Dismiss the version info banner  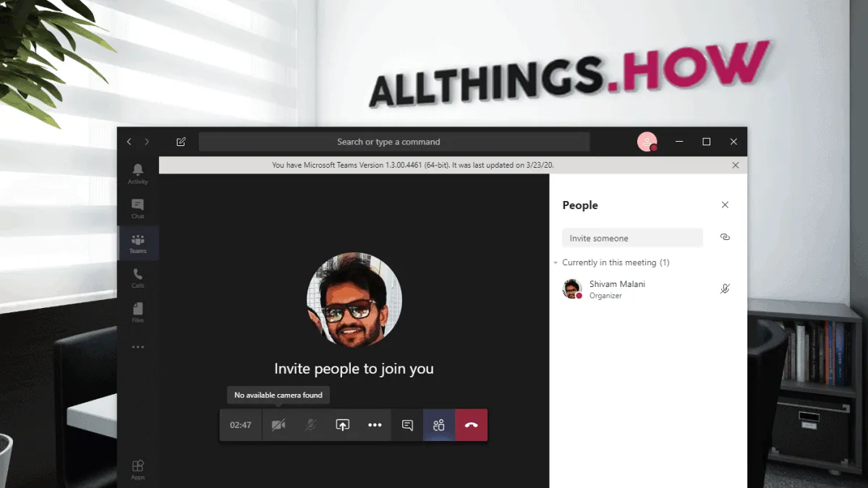pos(736,165)
